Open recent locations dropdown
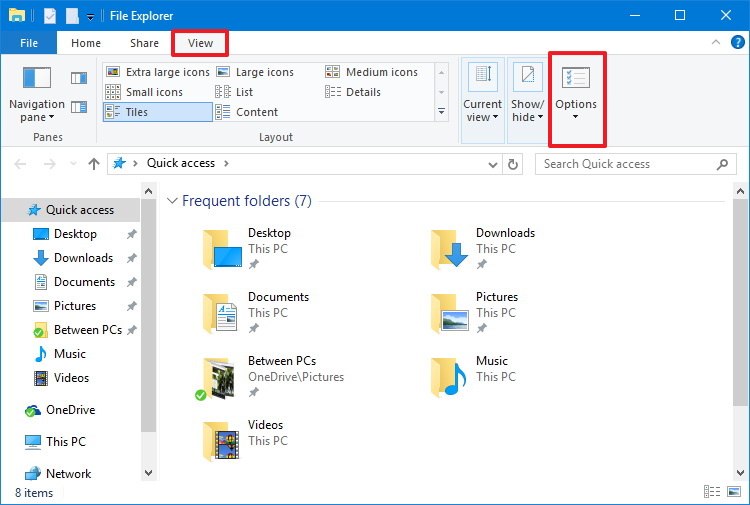Screen dimensions: 750x505 point(73,164)
